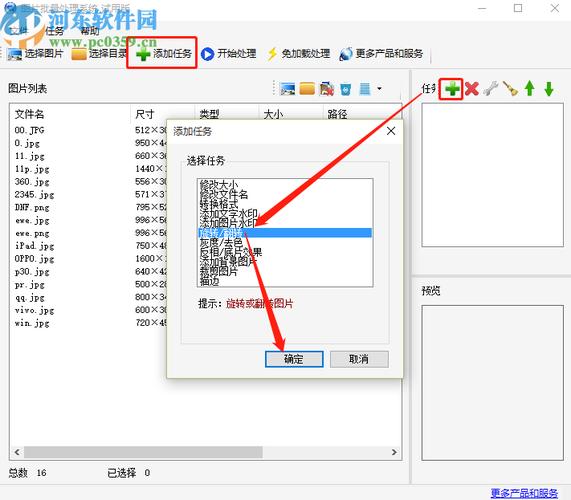Screen dimensions: 571x500
Task: Select file win.jpg in the image list
Action: (32, 323)
